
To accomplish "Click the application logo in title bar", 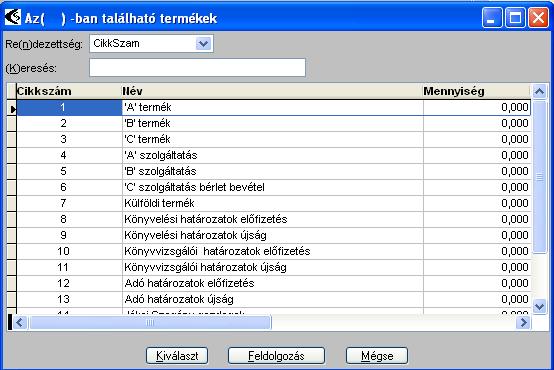I will 13,17.
